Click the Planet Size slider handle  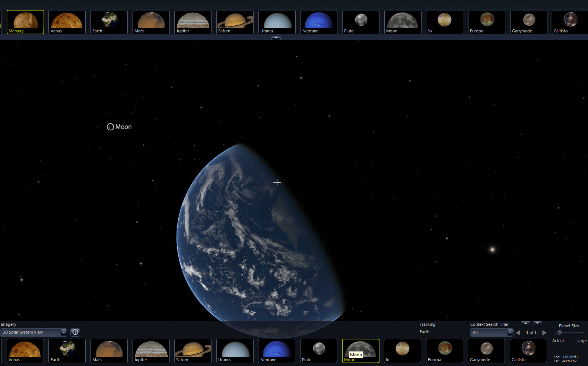(560, 332)
